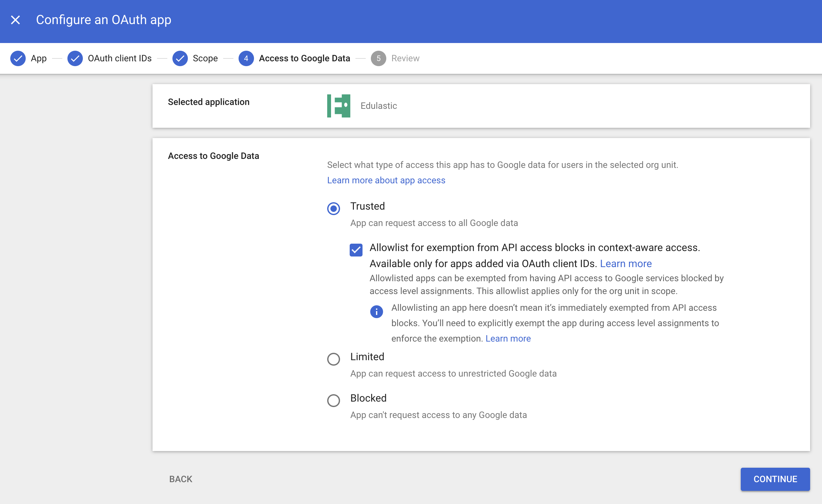The image size is (822, 504).
Task: Click the Limited option label
Action: tap(367, 357)
